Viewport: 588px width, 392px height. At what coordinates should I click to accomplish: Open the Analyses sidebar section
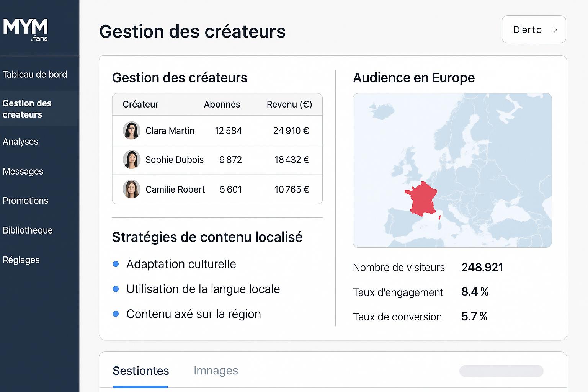[x=21, y=141]
